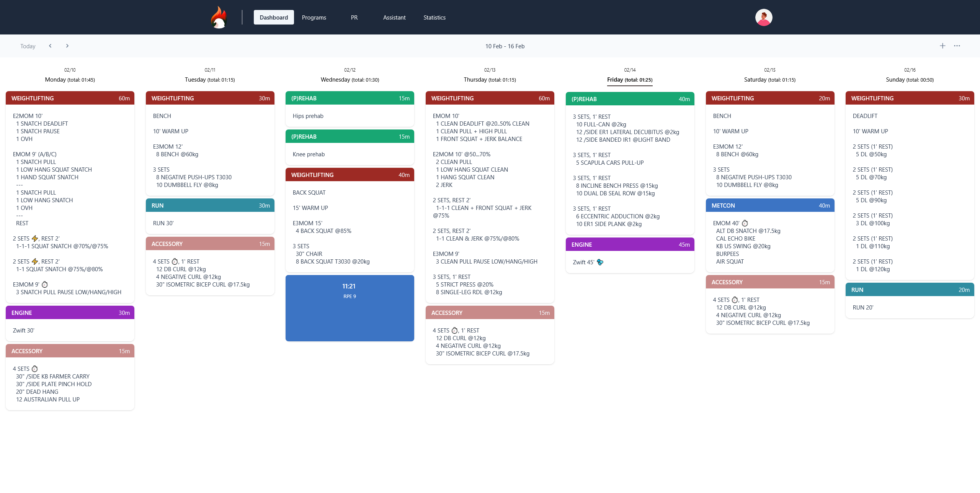
Task: Click the flaming rooster app logo
Action: click(x=219, y=17)
